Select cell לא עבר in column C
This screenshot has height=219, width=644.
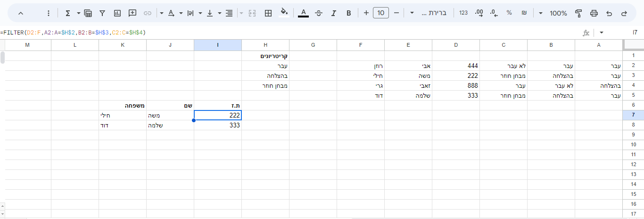(x=504, y=66)
